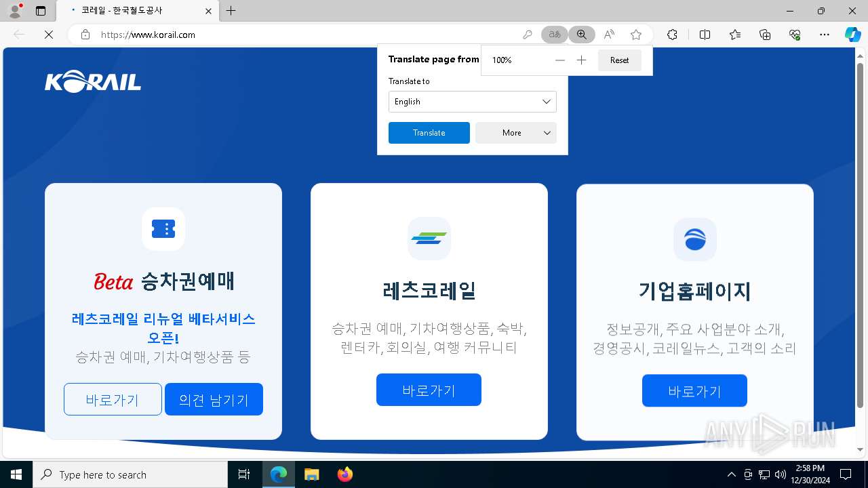Show hidden system tray icons
This screenshot has width=868, height=488.
point(731,474)
